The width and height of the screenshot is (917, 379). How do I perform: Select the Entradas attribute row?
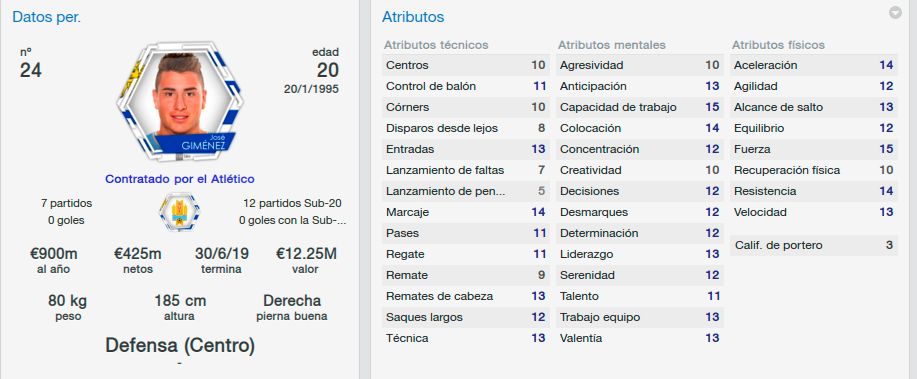pos(466,149)
